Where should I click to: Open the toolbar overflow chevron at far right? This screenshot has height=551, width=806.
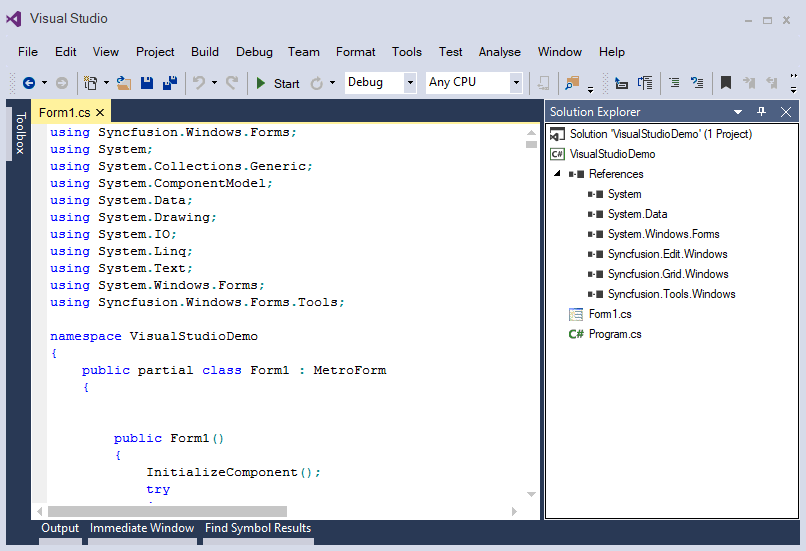[x=794, y=83]
